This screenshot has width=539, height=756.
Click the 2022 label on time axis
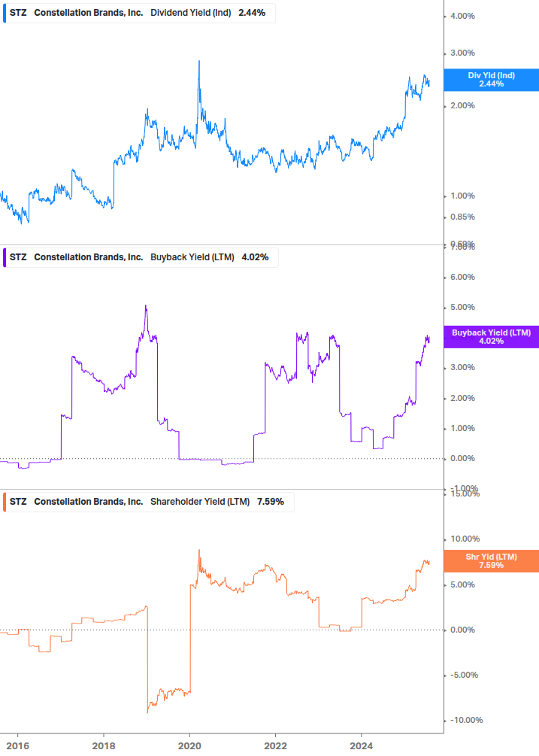click(x=276, y=746)
